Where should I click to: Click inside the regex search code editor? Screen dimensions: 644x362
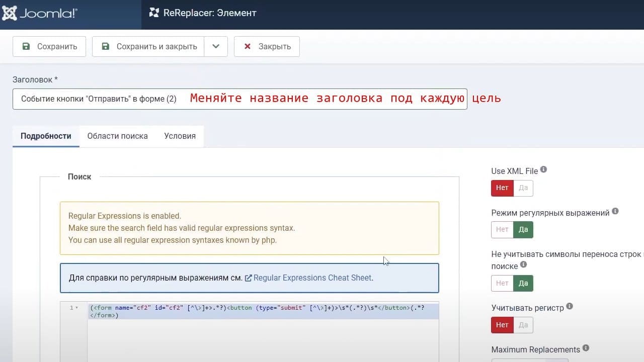pos(263,332)
